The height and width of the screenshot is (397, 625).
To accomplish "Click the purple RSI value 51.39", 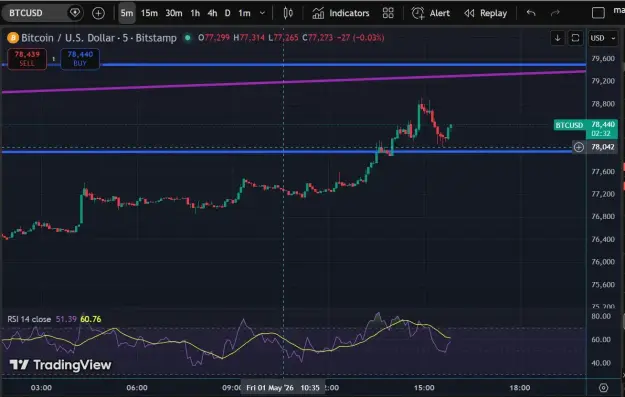I will tap(66, 319).
